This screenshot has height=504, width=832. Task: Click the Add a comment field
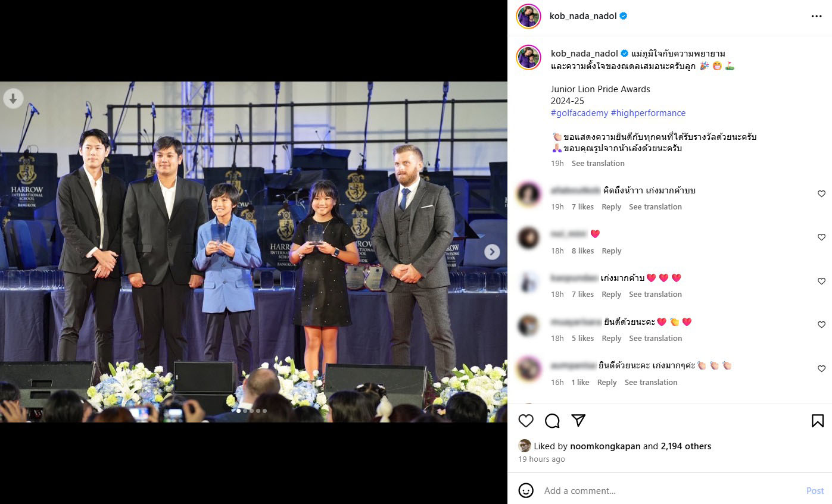click(x=667, y=491)
